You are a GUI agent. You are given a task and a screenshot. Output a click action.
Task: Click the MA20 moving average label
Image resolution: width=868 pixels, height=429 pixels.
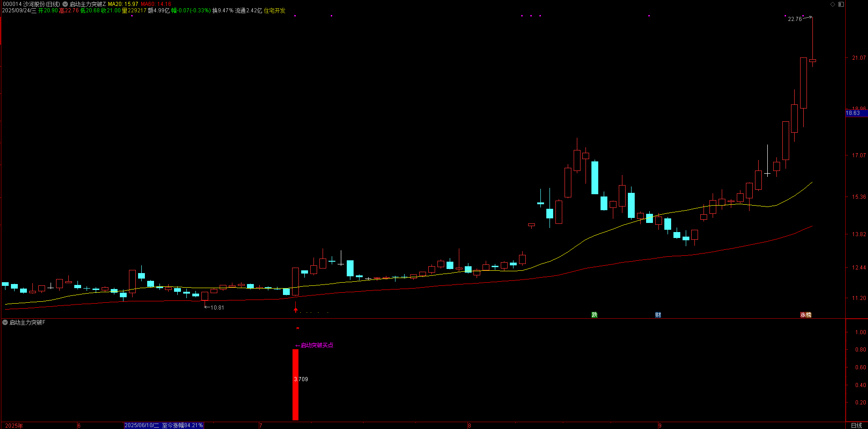(123, 4)
